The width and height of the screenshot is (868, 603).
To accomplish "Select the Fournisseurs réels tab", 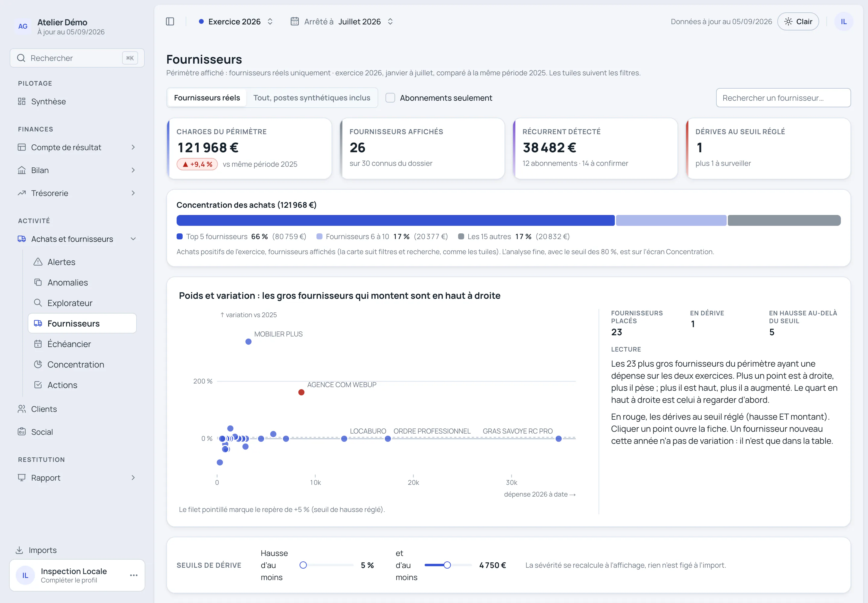I will tap(207, 98).
